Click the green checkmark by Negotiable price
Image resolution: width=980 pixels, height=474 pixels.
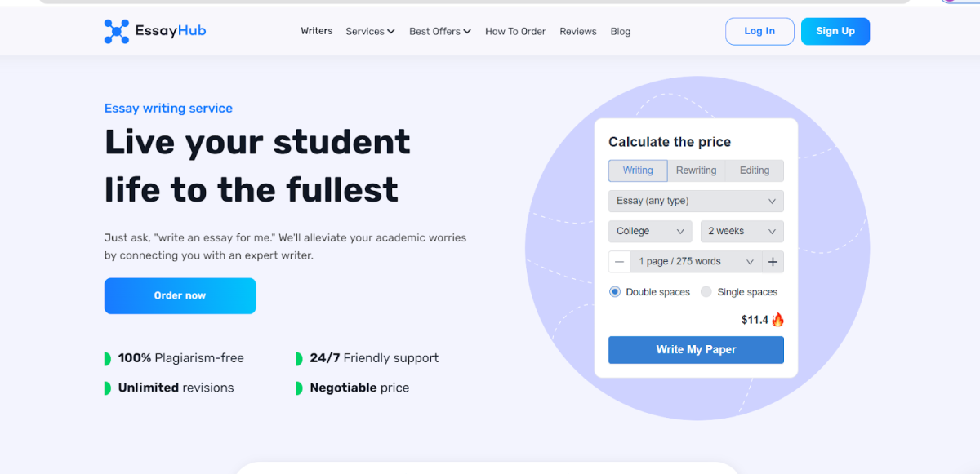pyautogui.click(x=301, y=388)
